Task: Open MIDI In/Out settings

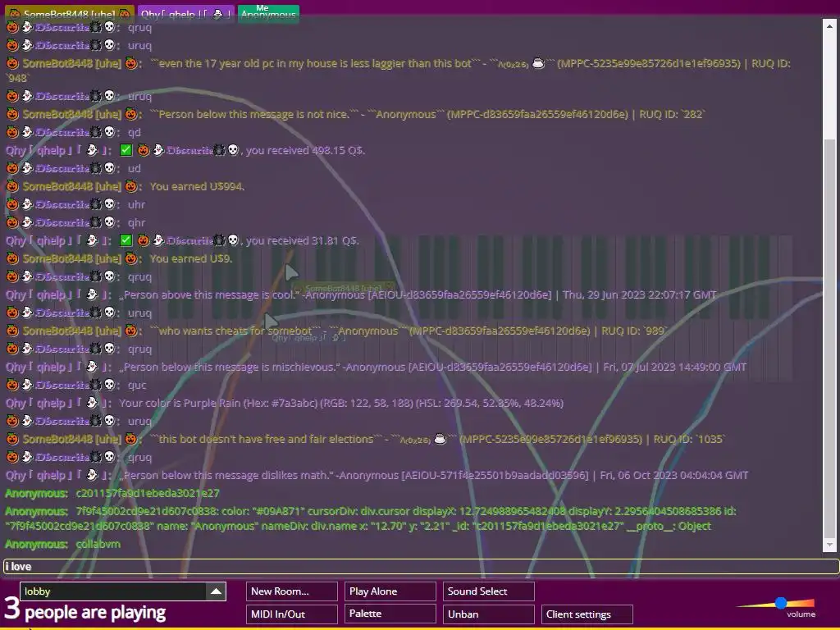Action: (292, 614)
